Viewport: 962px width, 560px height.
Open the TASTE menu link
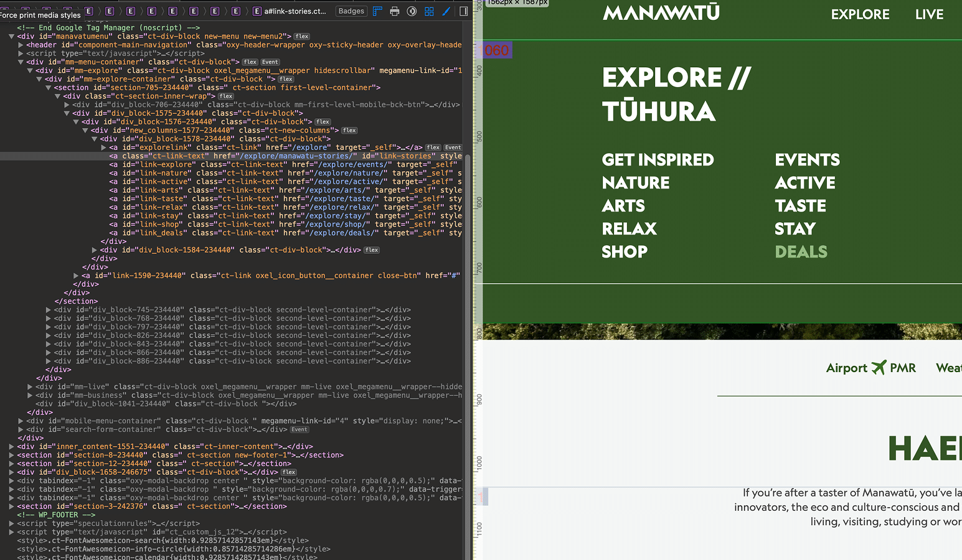tap(800, 206)
